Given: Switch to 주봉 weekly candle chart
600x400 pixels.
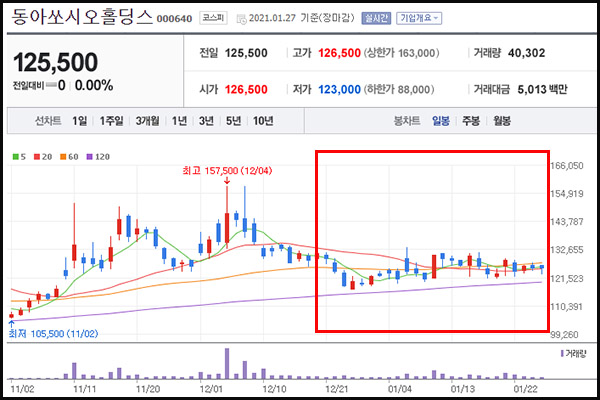Looking at the screenshot, I should (471, 121).
